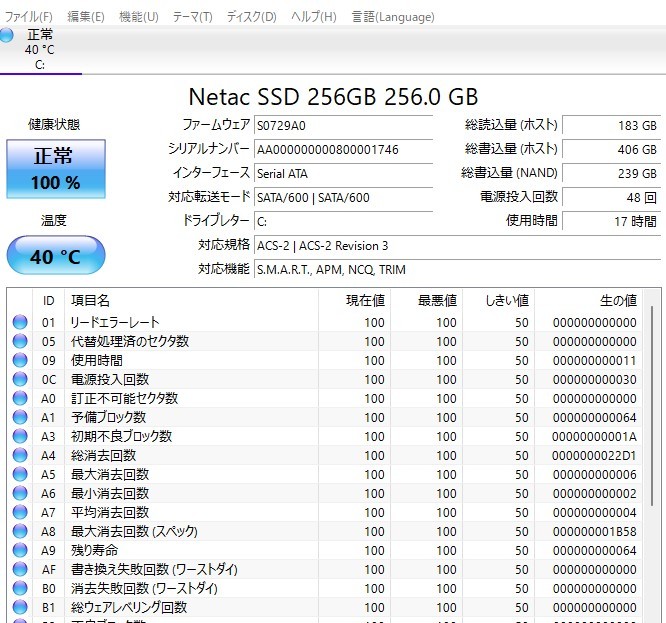Click the status icon beside 残り寿命
666x623 pixels.
(x=19, y=551)
